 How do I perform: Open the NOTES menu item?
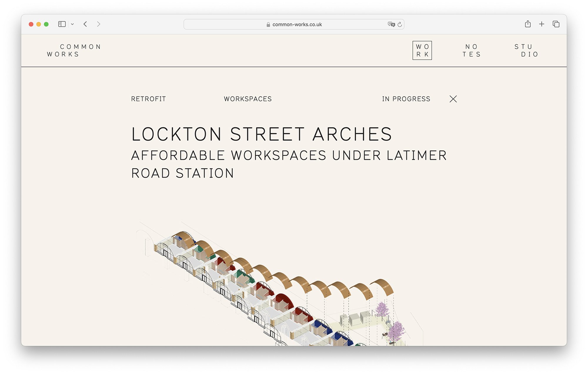472,50
